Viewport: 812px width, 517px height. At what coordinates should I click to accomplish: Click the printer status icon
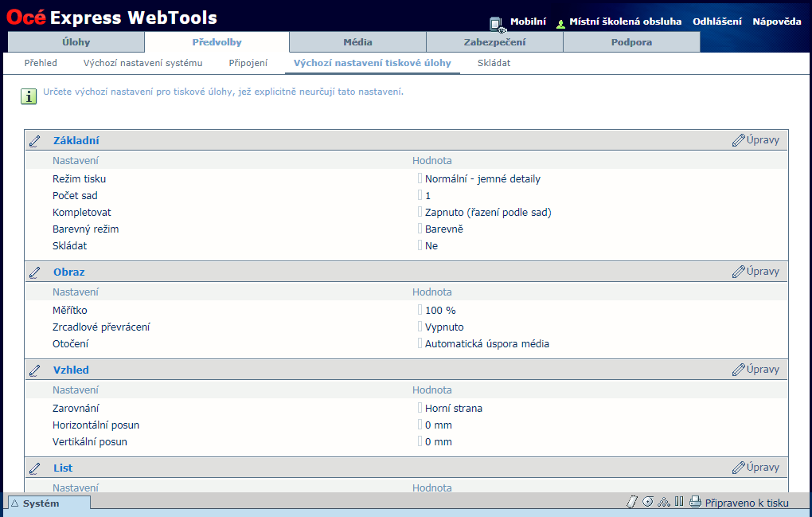(695, 502)
